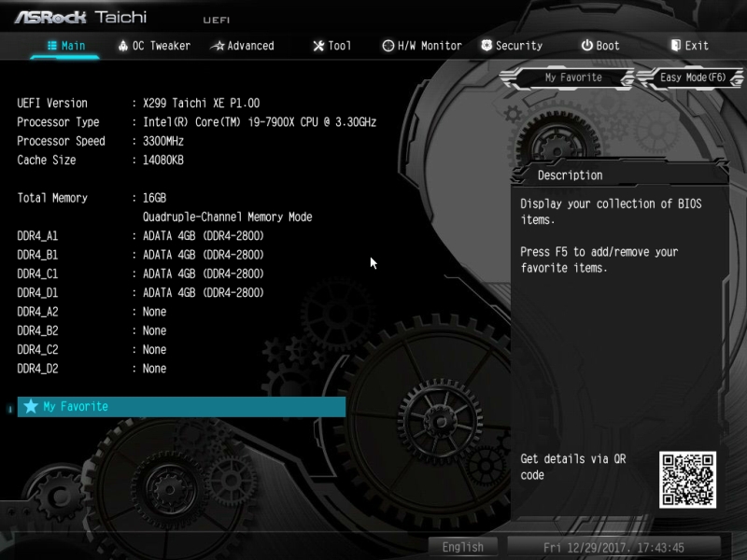Click the H/W Monitor gauge icon
Image resolution: width=747 pixels, height=560 pixels.
point(388,46)
